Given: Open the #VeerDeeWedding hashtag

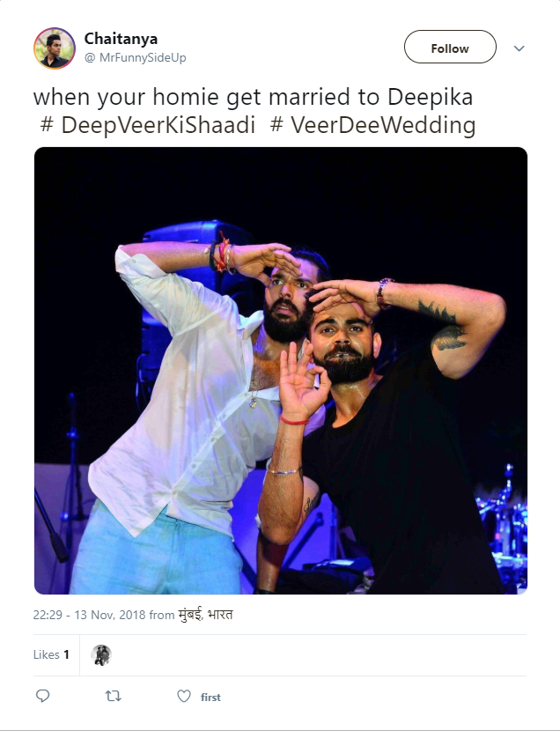Looking at the screenshot, I should [x=372, y=125].
